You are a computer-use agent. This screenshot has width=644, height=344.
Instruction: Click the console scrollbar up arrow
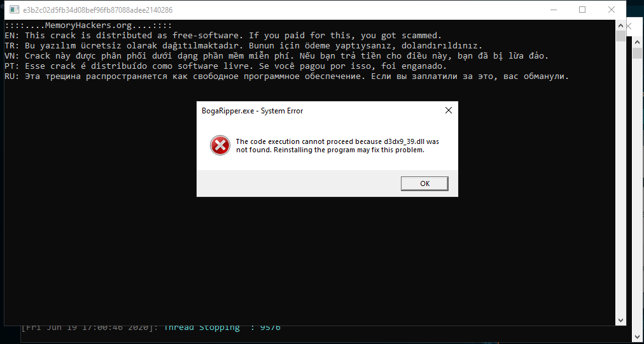[x=620, y=25]
